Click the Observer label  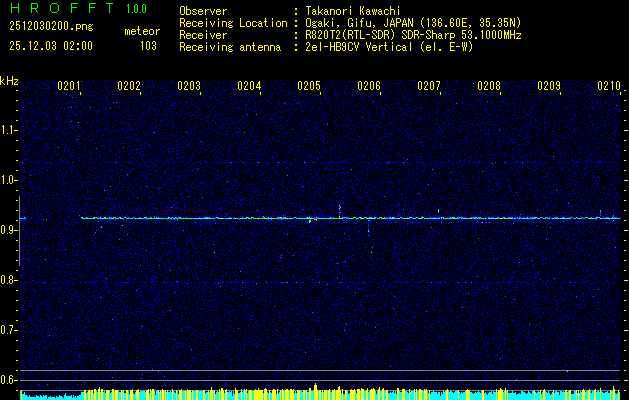203,11
